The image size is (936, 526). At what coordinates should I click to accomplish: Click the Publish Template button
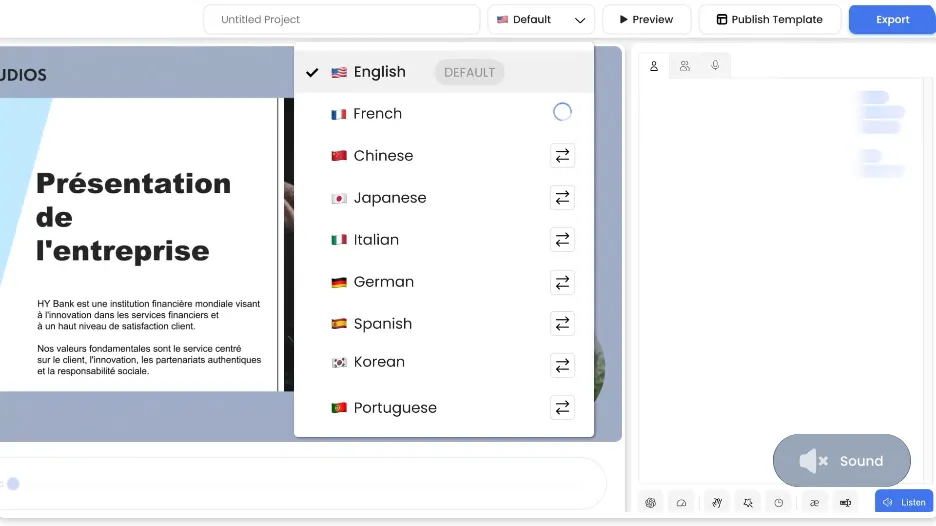coord(769,20)
